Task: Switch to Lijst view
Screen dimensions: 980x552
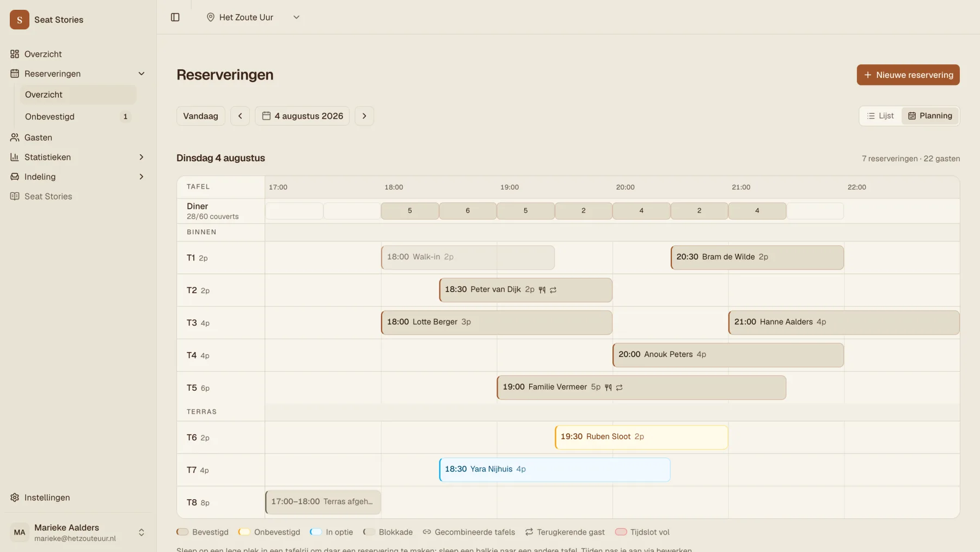Action: click(880, 116)
